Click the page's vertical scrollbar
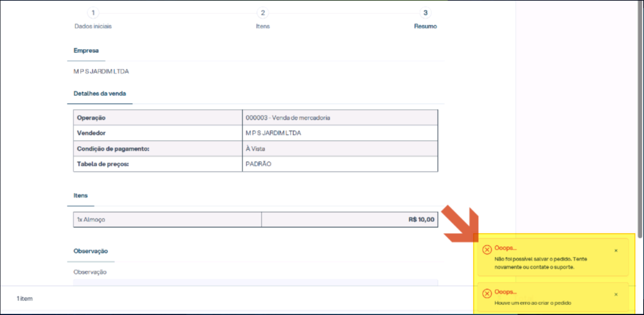The image size is (644, 315). click(640, 119)
